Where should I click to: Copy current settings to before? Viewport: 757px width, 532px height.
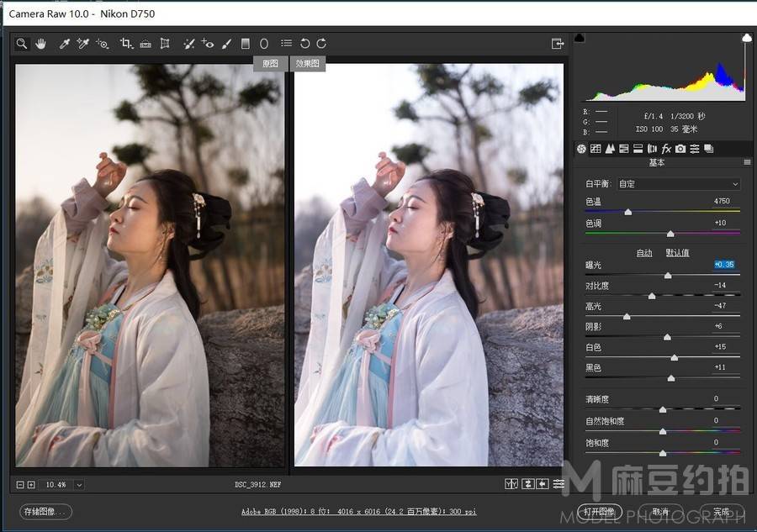tap(543, 484)
